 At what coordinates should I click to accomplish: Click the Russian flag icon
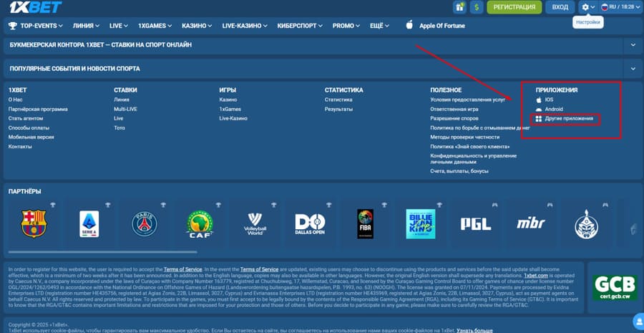(x=605, y=7)
